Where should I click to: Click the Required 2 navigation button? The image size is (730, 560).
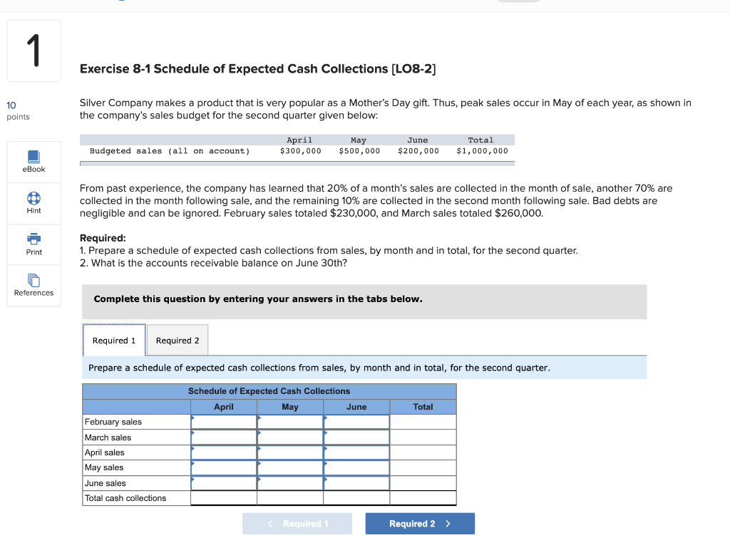tap(420, 523)
